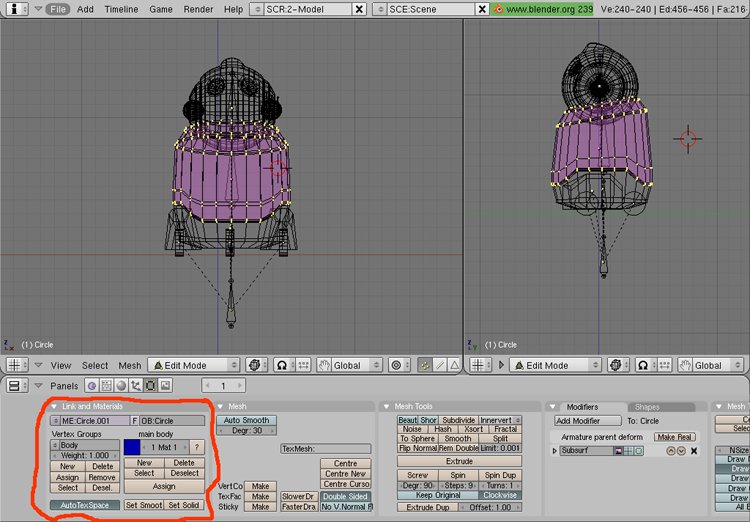The image size is (750, 522).
Task: Toggle Keep Original option
Action: 438,495
